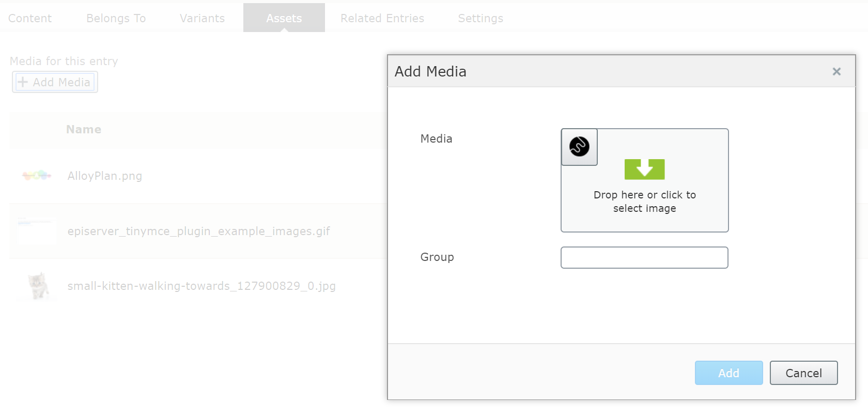Close the Add Media dialog with X

tap(836, 71)
